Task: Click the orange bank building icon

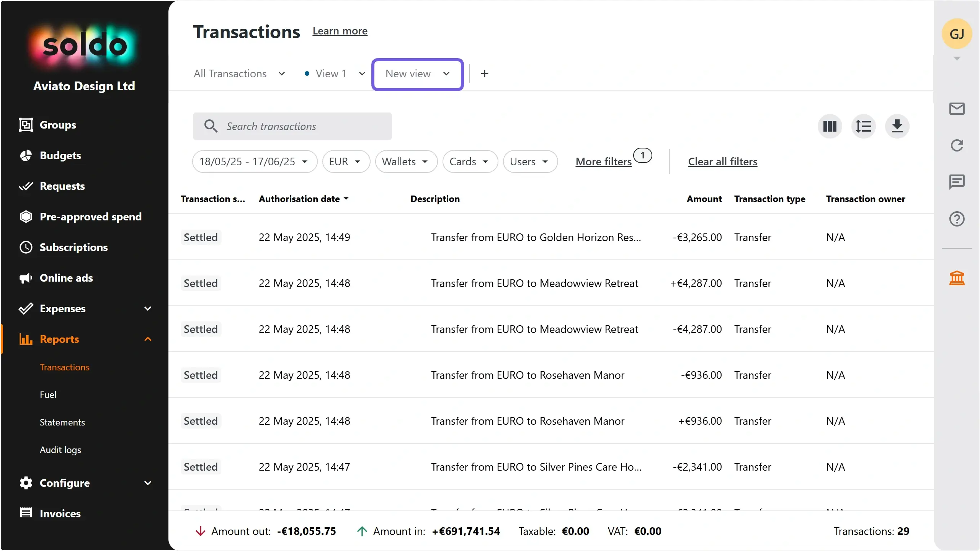Action: point(957,278)
